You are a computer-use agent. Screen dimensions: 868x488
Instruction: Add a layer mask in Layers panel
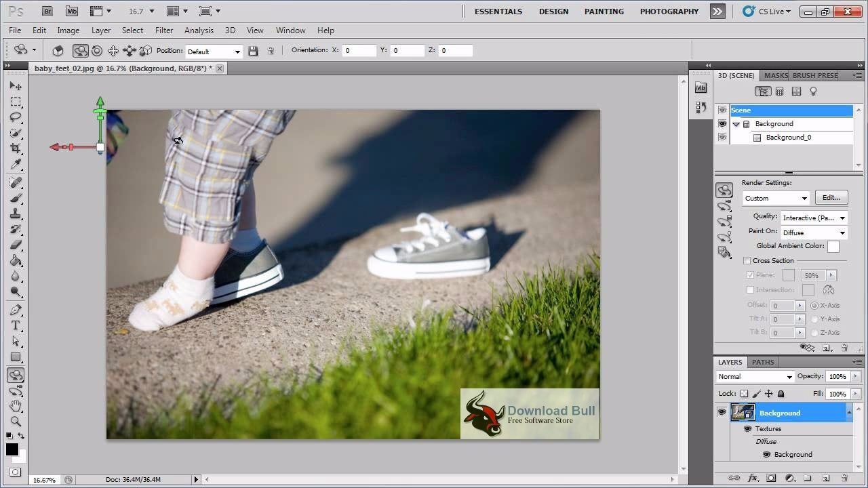pos(770,478)
